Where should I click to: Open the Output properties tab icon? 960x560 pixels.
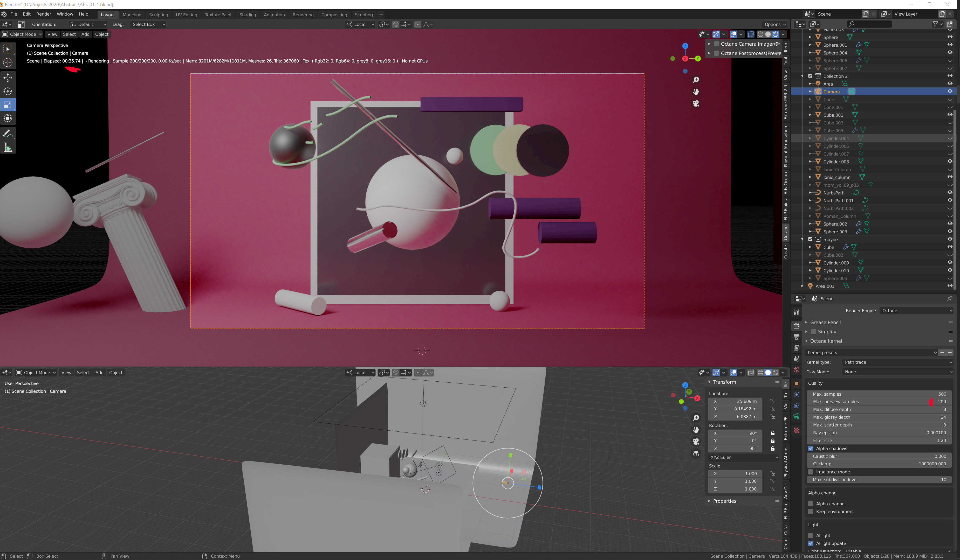[x=796, y=337]
